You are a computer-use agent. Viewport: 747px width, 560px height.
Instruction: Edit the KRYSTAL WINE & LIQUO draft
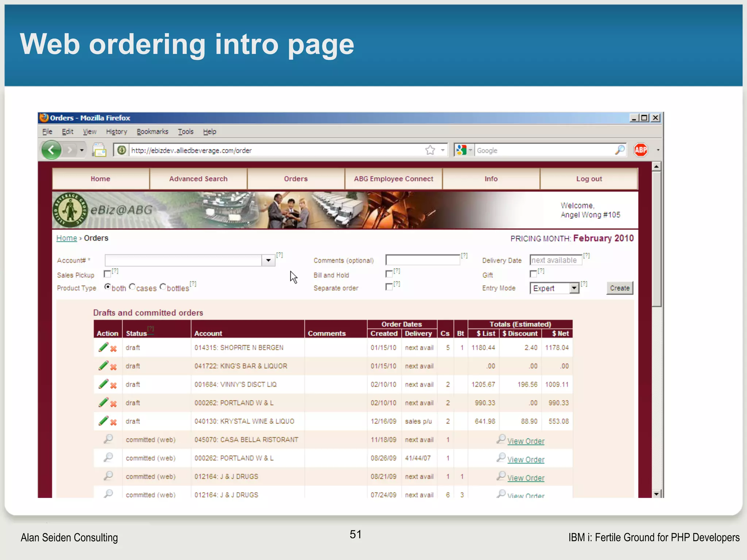(x=104, y=421)
